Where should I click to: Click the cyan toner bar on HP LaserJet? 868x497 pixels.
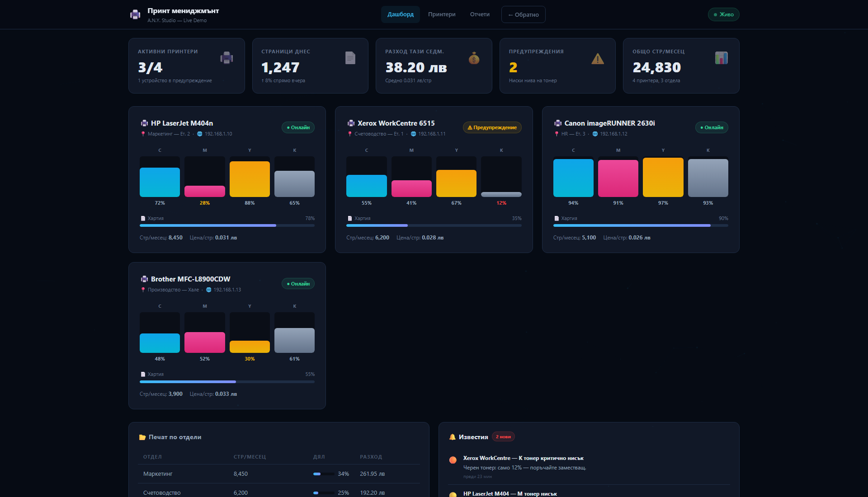point(160,182)
